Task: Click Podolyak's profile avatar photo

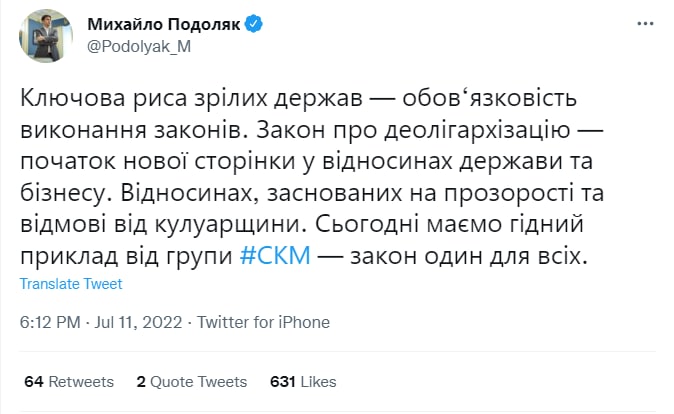Action: (47, 36)
